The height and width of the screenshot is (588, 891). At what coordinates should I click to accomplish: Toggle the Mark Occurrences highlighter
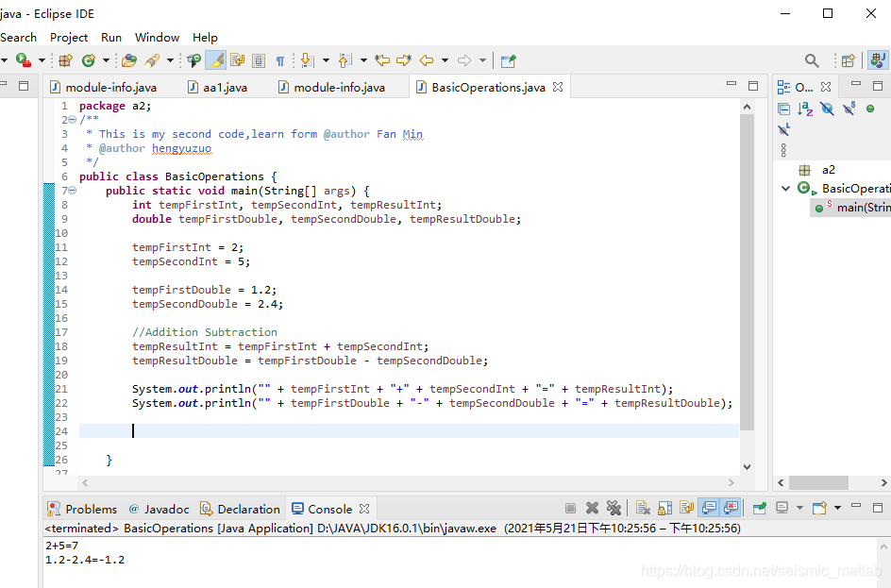[215, 60]
